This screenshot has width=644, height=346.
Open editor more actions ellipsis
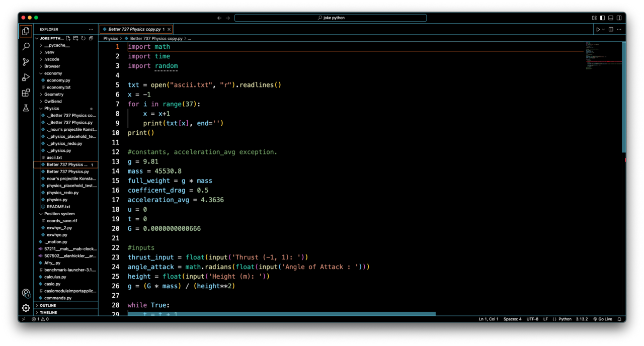[x=619, y=29]
